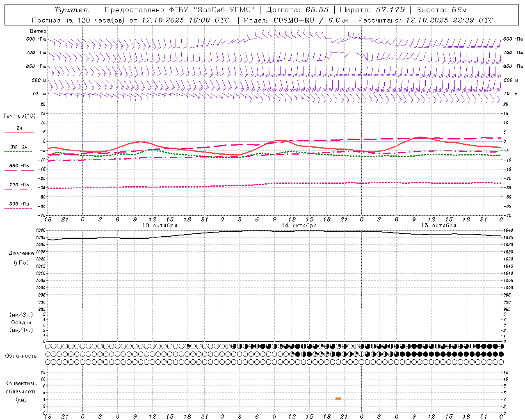The image size is (525, 420).
Task: Click the "14 октября" date label
Action: [299, 226]
